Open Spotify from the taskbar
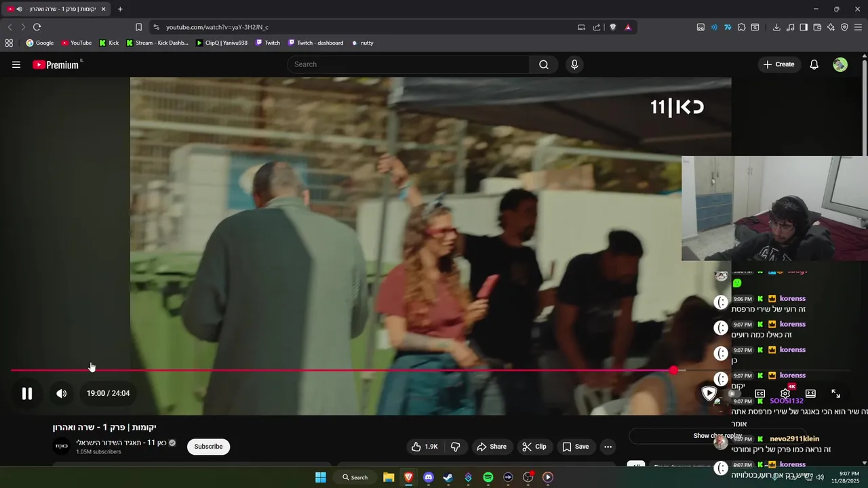Image resolution: width=868 pixels, height=488 pixels. point(488,477)
